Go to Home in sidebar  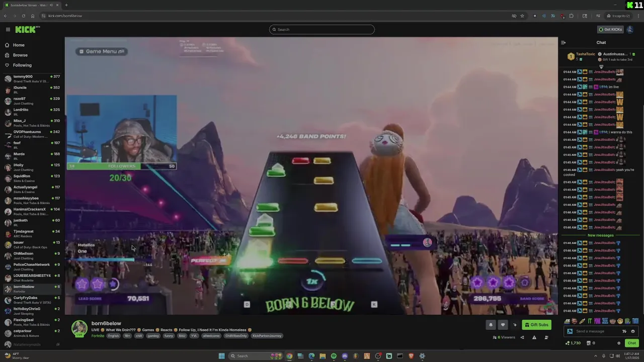19,45
